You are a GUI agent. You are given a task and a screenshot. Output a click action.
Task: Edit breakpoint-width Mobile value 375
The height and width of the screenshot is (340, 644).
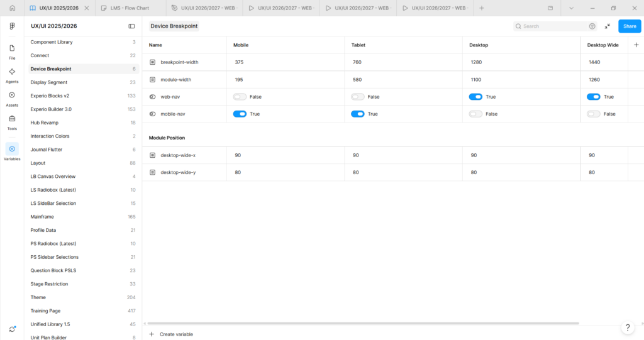pos(285,62)
